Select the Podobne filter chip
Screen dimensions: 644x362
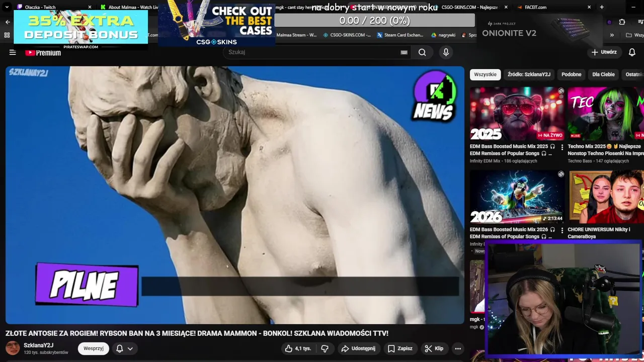tap(571, 74)
